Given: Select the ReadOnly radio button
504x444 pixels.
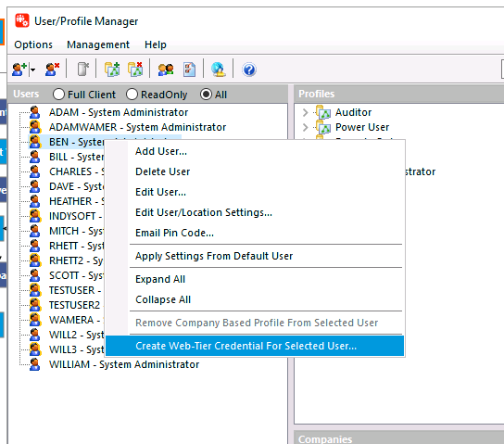Looking at the screenshot, I should coord(132,95).
